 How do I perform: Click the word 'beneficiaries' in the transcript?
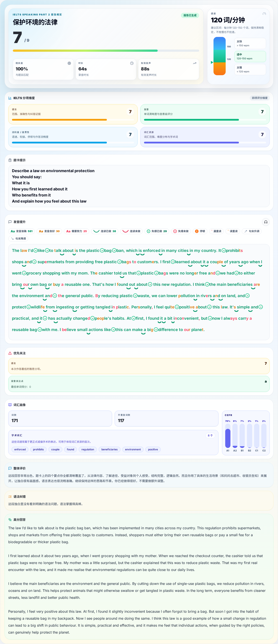240,285
